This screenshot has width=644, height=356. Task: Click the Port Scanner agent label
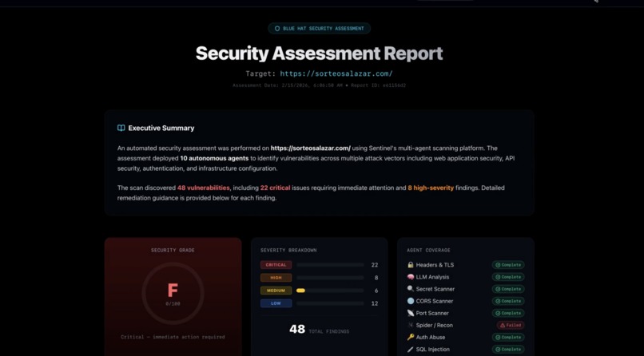[434, 313]
